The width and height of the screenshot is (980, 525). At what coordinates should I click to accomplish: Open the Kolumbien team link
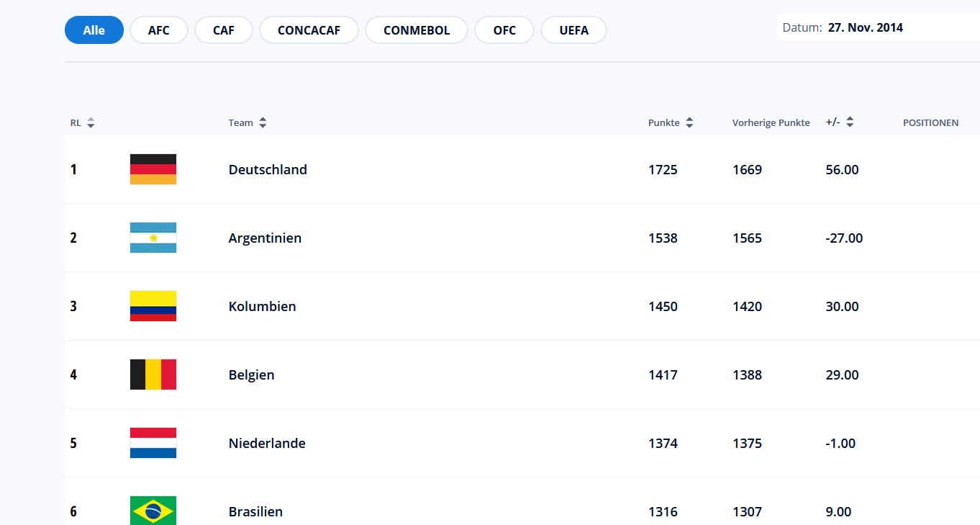tap(262, 307)
